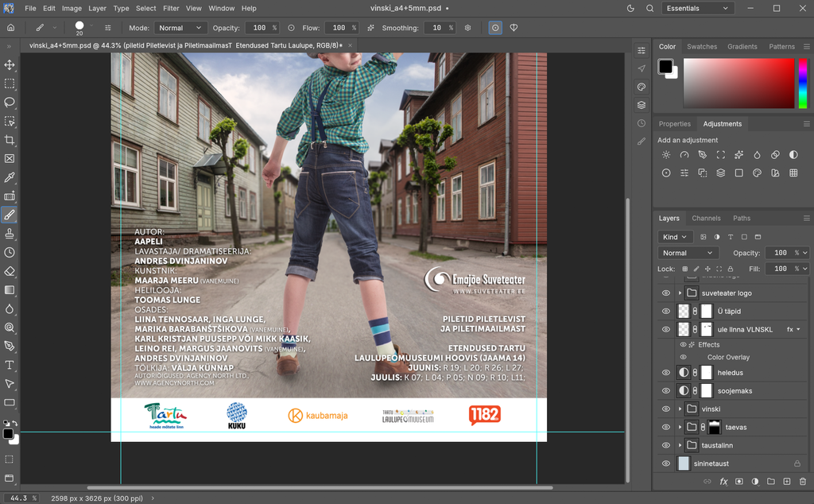Image resolution: width=814 pixels, height=504 pixels.
Task: Click the color picker gradient field
Action: tap(738, 83)
